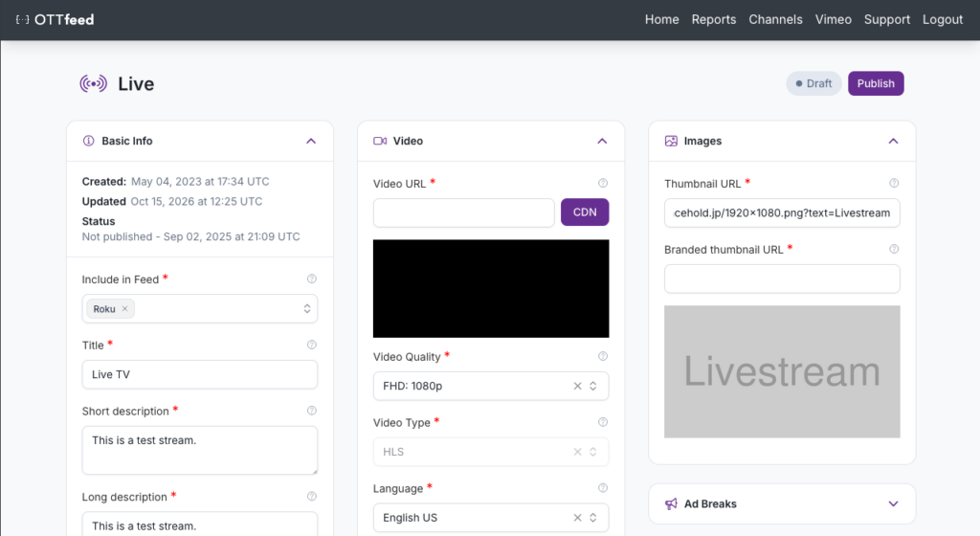The image size is (980, 536).
Task: Open help icon for Video Quality
Action: (x=603, y=356)
